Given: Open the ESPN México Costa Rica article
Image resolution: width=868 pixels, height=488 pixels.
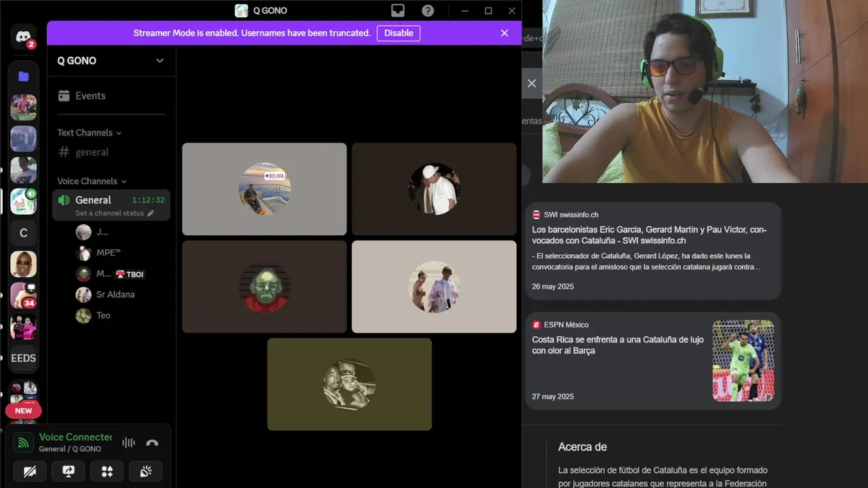Looking at the screenshot, I should point(653,361).
